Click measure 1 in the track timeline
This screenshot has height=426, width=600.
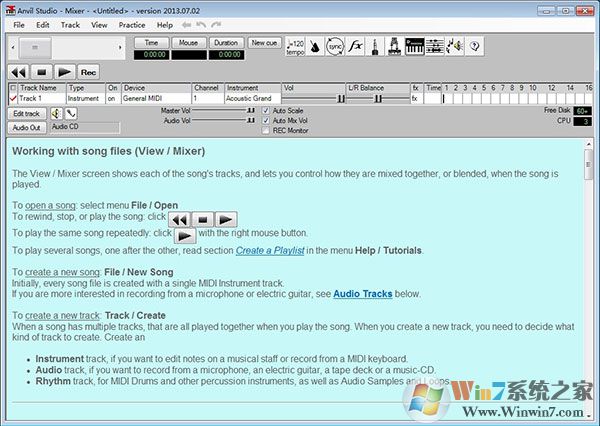(447, 99)
